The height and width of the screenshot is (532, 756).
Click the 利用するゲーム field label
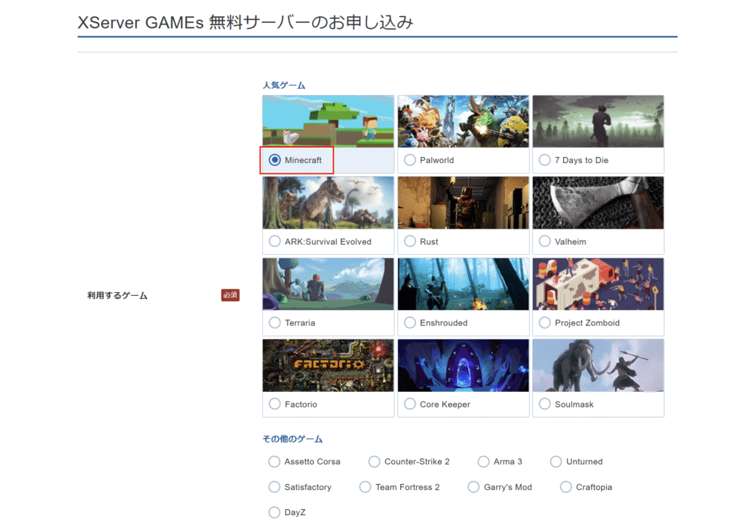(x=117, y=295)
